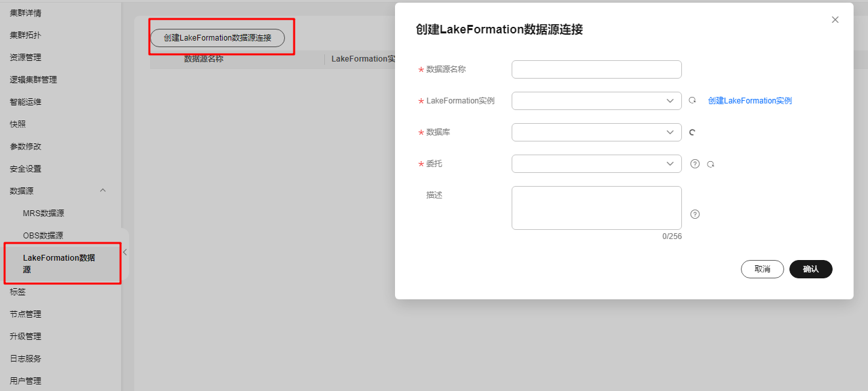This screenshot has height=391, width=868.
Task: Click the 取消 button
Action: pos(763,269)
